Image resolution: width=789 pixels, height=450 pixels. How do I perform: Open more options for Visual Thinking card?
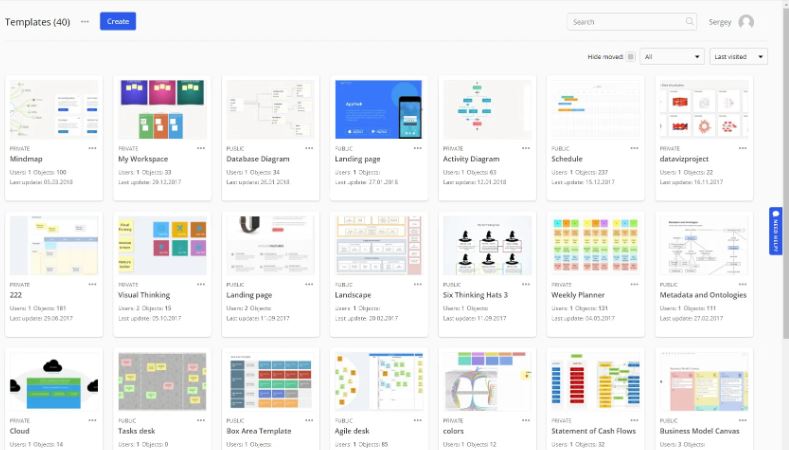[x=201, y=284]
